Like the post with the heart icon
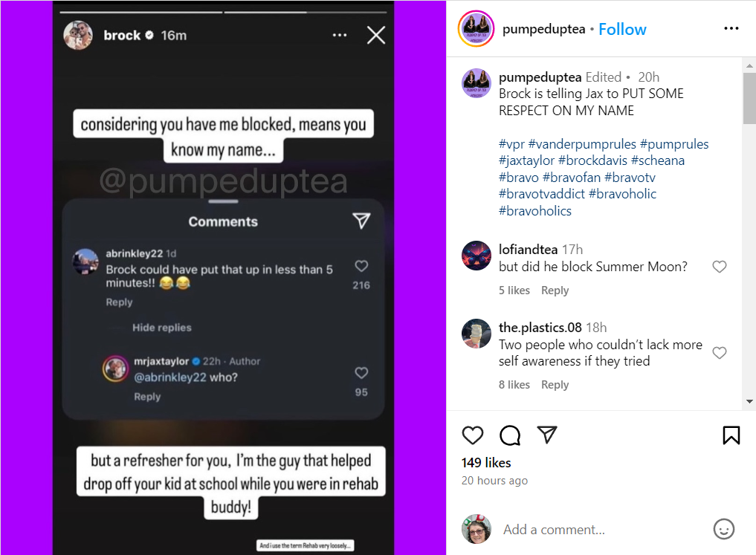This screenshot has height=555, width=756. [x=473, y=435]
